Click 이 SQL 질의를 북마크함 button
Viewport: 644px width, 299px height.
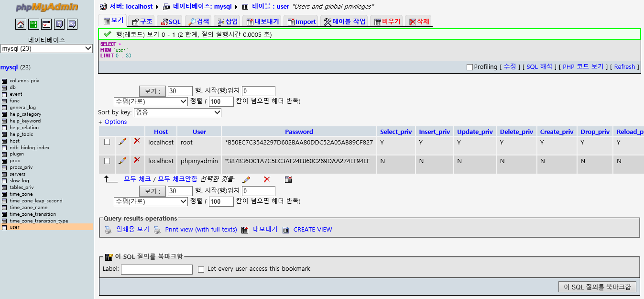(597, 287)
